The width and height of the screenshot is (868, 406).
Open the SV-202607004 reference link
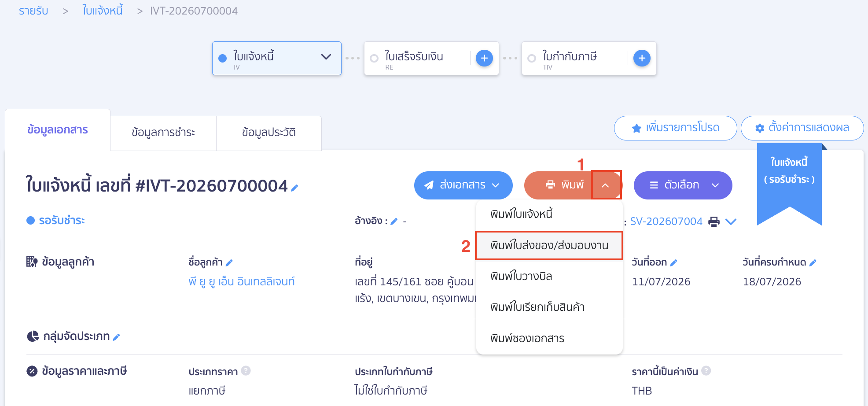pos(666,221)
